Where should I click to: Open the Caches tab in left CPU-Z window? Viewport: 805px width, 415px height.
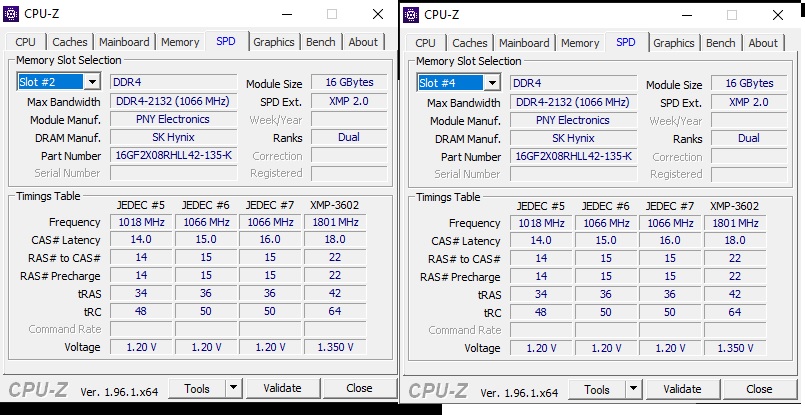pyautogui.click(x=70, y=42)
